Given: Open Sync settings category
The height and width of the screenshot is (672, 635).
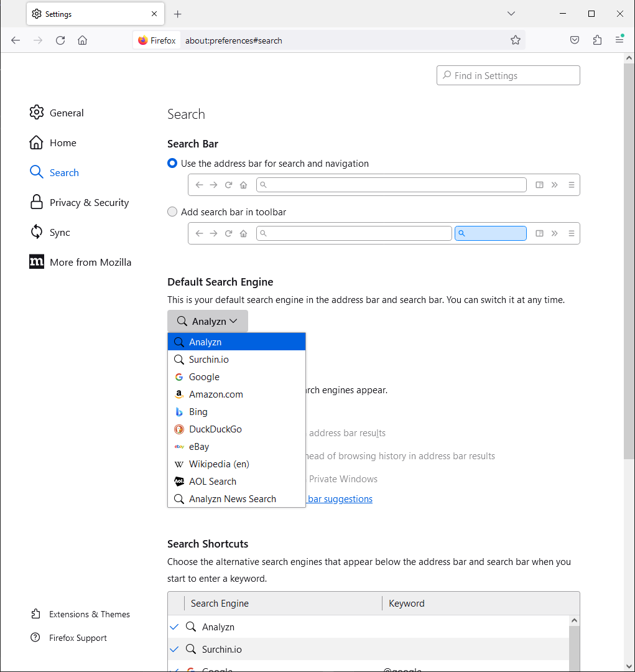Looking at the screenshot, I should [x=50, y=232].
